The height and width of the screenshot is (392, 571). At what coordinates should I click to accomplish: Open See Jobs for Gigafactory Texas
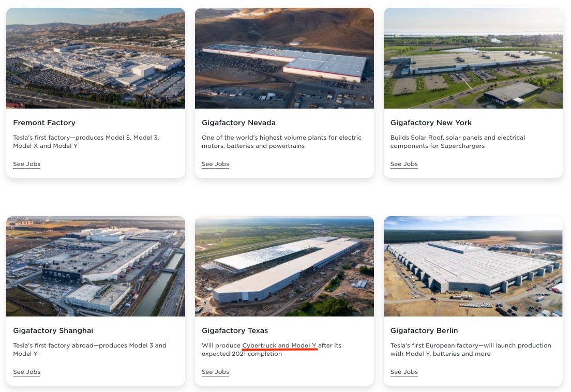215,372
